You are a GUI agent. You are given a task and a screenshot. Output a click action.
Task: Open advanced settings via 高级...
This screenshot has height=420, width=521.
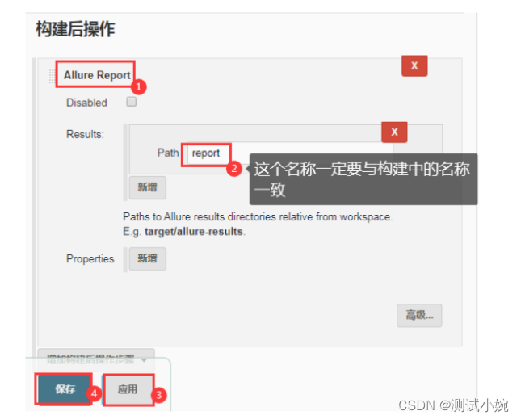419,315
